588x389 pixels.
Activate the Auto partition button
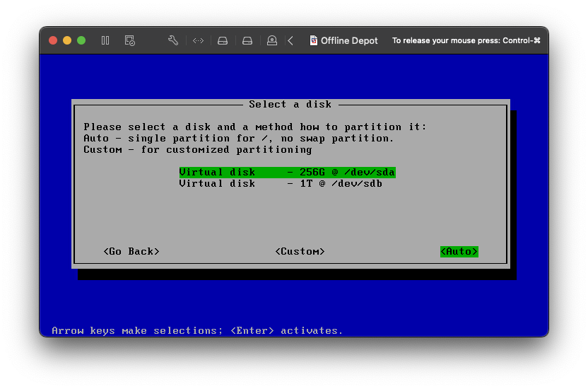tap(459, 251)
